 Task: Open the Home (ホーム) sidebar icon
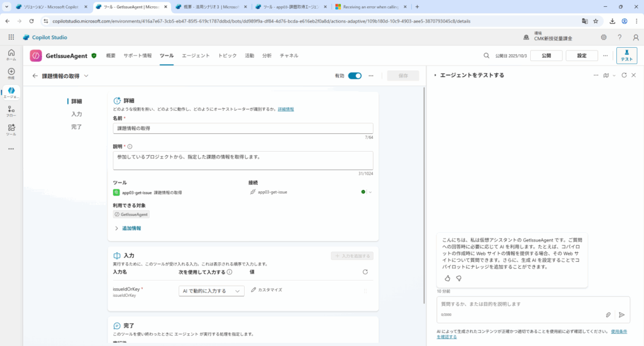click(x=11, y=53)
